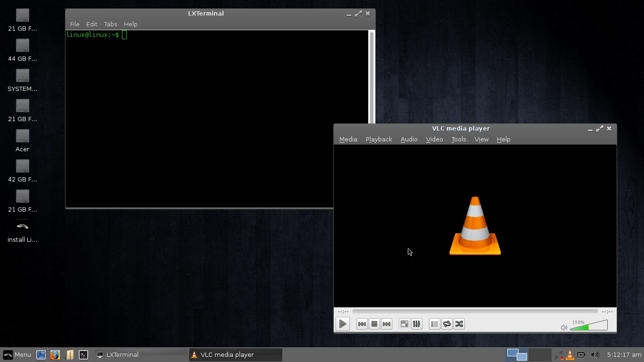The height and width of the screenshot is (362, 644).
Task: Select the 42 GB drive desktop icon
Action: (x=22, y=171)
